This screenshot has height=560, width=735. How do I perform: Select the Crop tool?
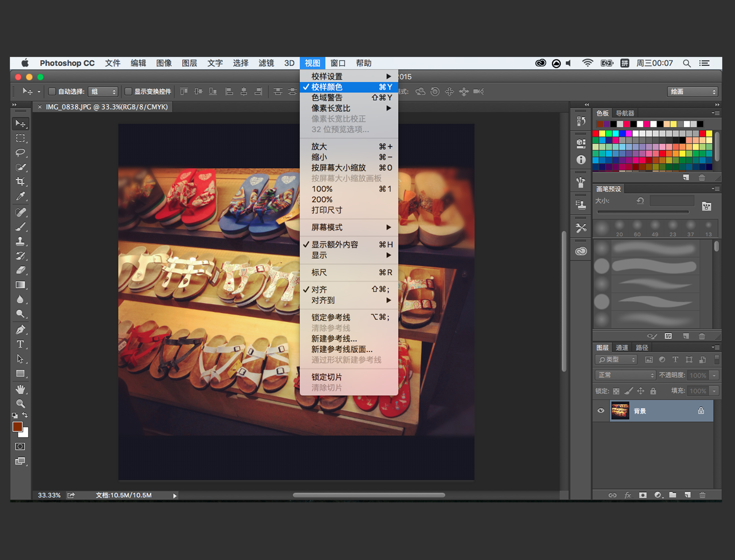click(20, 181)
